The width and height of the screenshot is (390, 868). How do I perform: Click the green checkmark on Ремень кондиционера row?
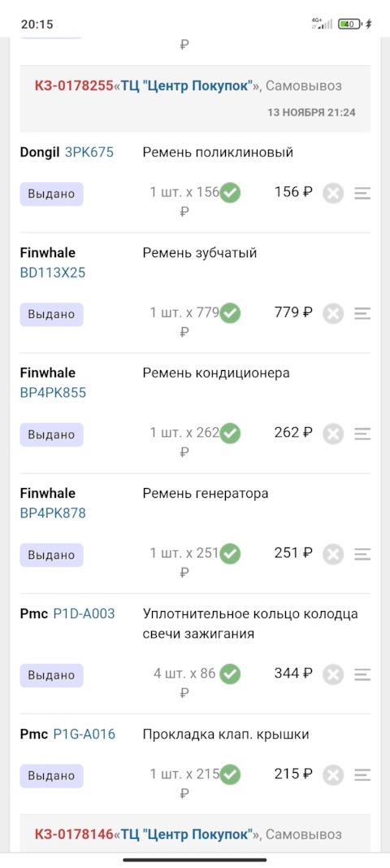click(230, 434)
